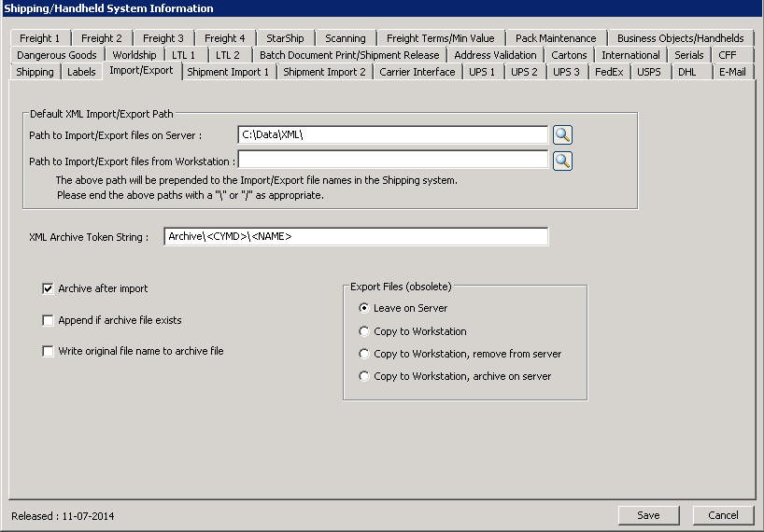Viewport: 764px width, 532px height.
Task: Click the browse icon for server path
Action: click(562, 135)
